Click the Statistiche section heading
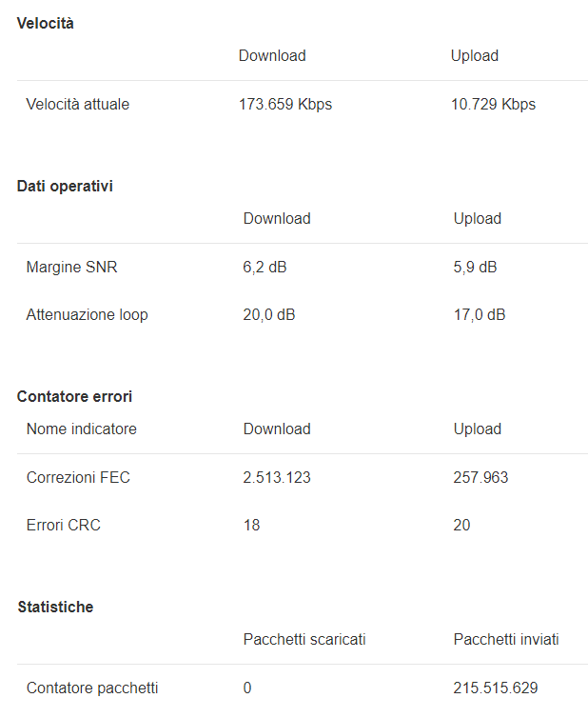 56,608
